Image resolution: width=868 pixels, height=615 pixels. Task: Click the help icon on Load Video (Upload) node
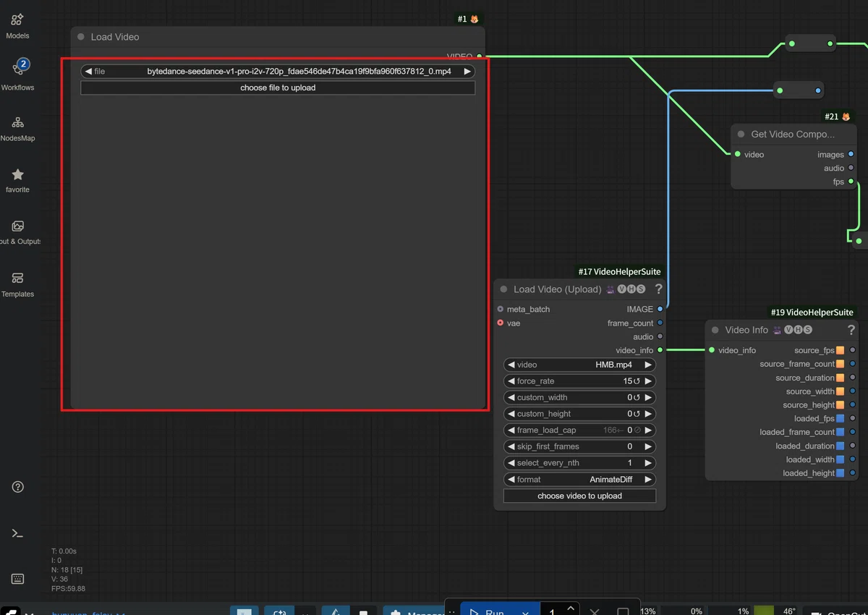(658, 289)
